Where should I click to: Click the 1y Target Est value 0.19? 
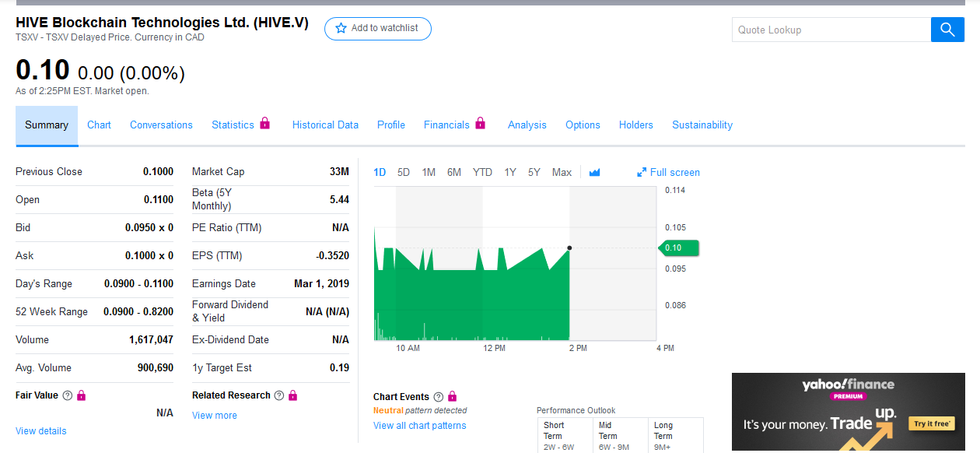coord(339,367)
